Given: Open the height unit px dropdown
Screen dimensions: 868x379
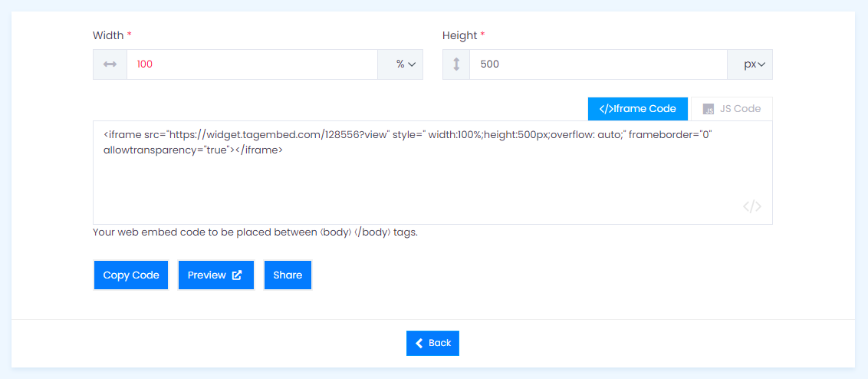Looking at the screenshot, I should tap(750, 64).
